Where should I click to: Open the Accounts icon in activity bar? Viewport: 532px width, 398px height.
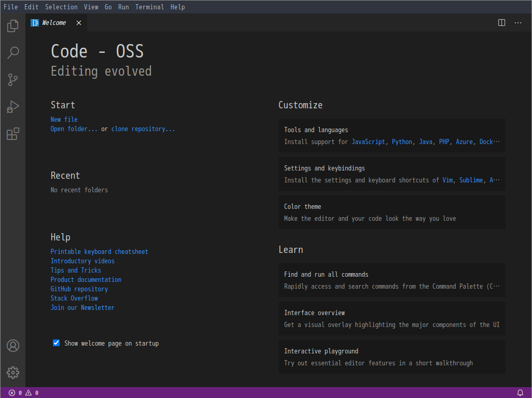coord(13,346)
